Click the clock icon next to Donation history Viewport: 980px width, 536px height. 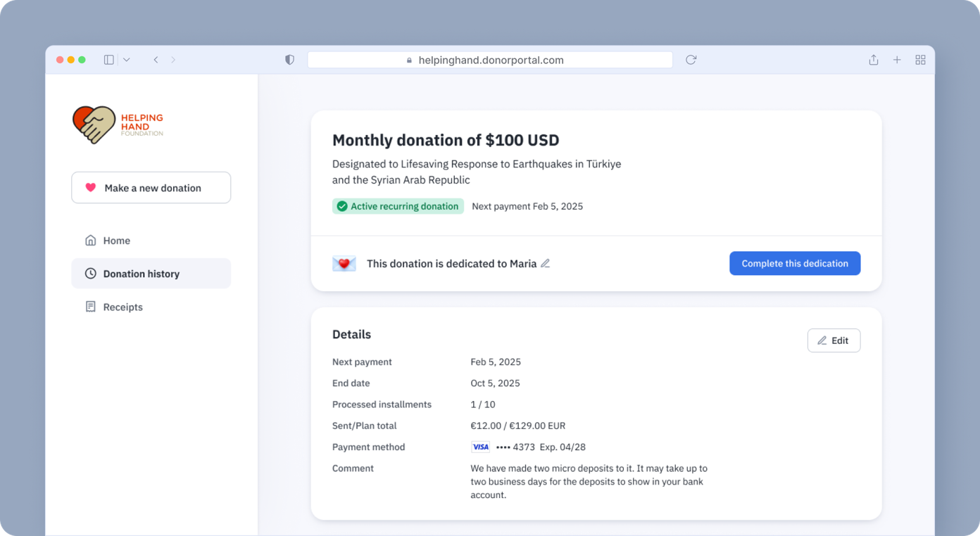tap(90, 273)
